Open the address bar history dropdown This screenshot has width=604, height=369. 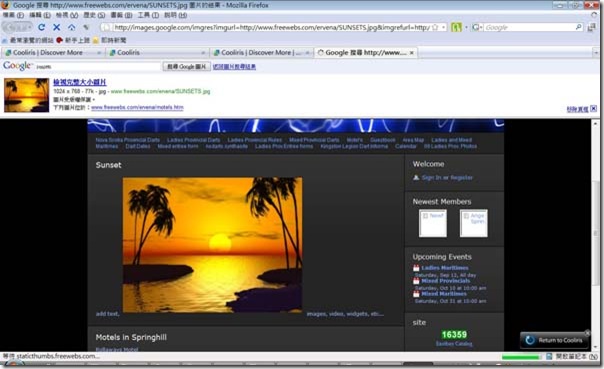[x=443, y=27]
